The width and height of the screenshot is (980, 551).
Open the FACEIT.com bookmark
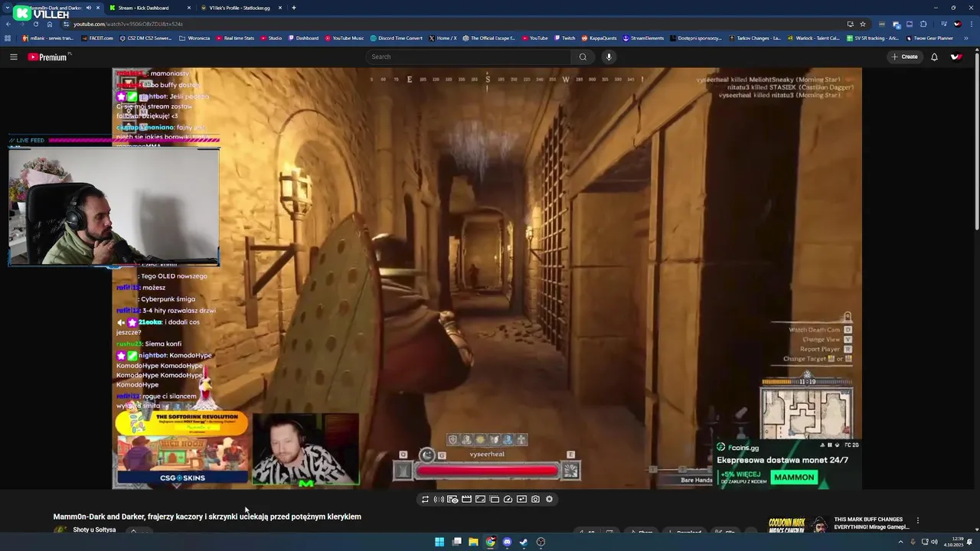coord(97,38)
